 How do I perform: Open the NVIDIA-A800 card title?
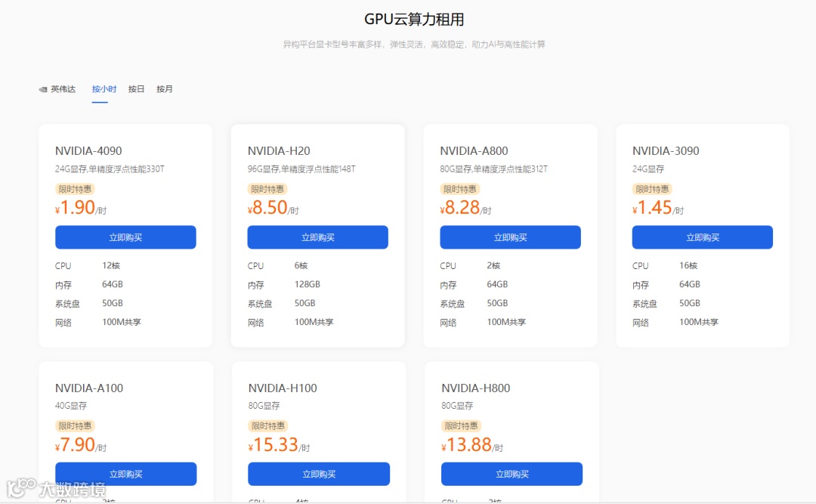point(474,151)
